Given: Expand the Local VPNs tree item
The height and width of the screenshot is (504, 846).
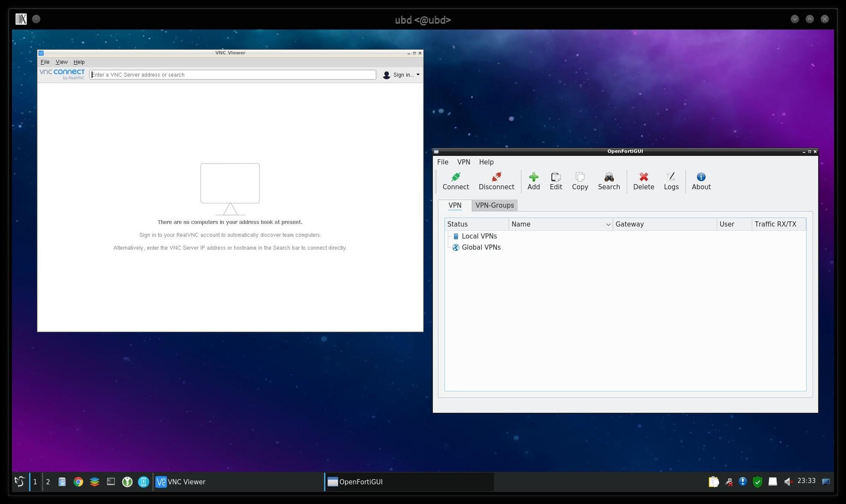Looking at the screenshot, I should pyautogui.click(x=479, y=236).
